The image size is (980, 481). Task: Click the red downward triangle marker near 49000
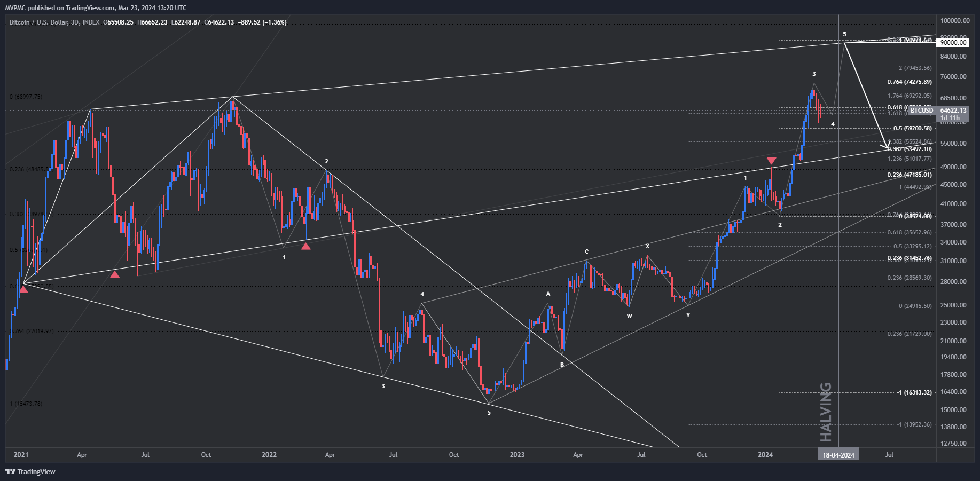click(771, 161)
